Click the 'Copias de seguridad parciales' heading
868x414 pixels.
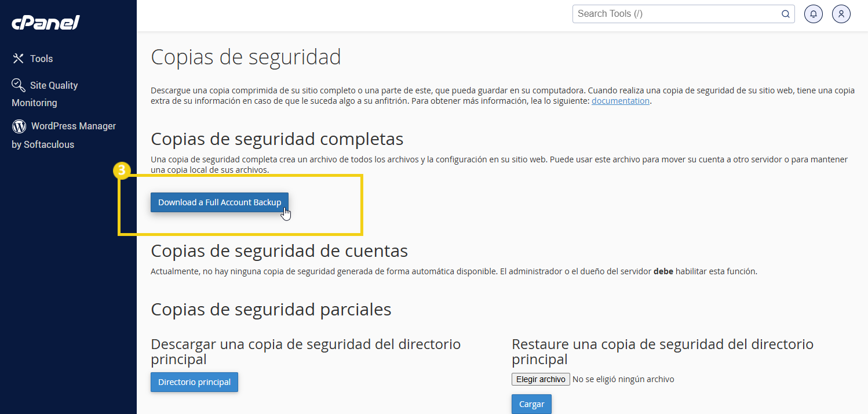click(271, 309)
